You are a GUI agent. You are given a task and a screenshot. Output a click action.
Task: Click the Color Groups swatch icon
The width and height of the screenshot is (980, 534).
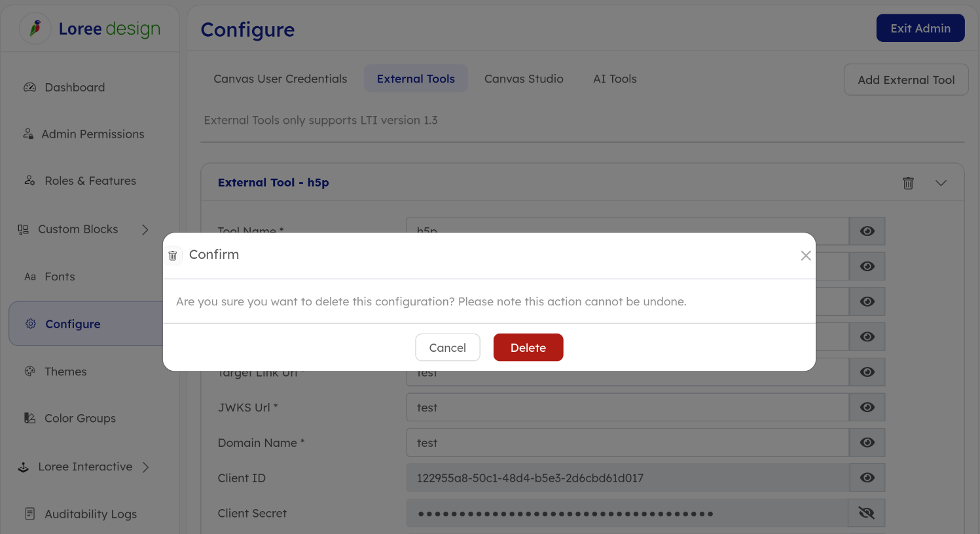tap(30, 418)
